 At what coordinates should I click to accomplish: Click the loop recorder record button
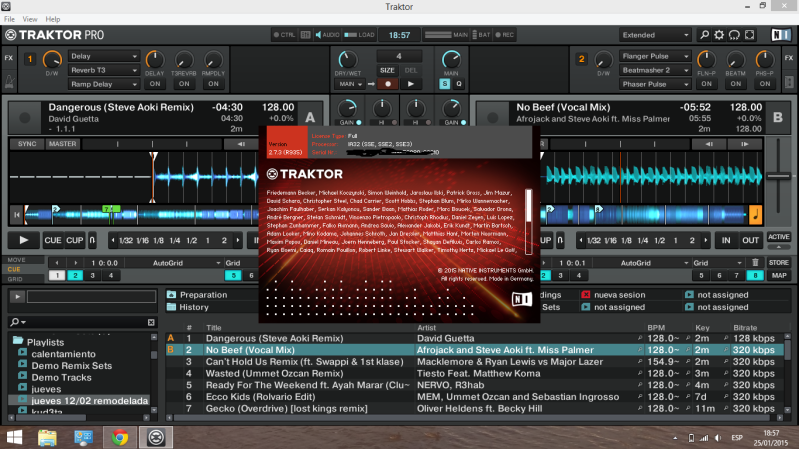click(385, 84)
